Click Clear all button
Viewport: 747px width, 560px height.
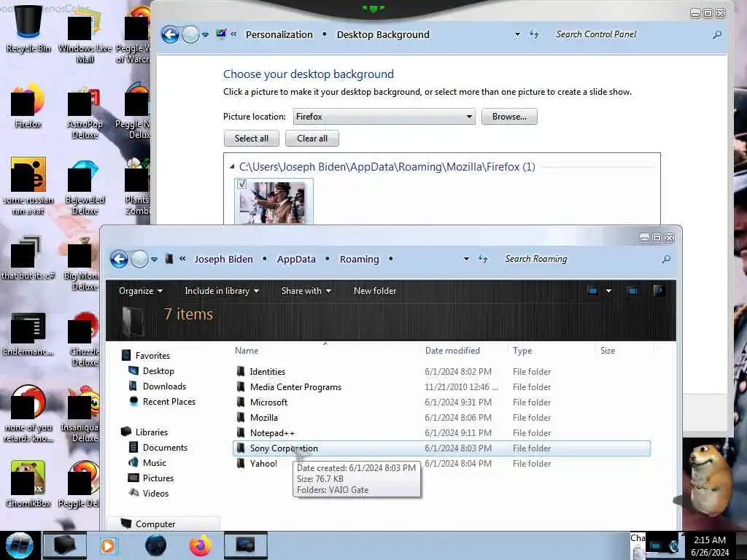[x=312, y=139]
